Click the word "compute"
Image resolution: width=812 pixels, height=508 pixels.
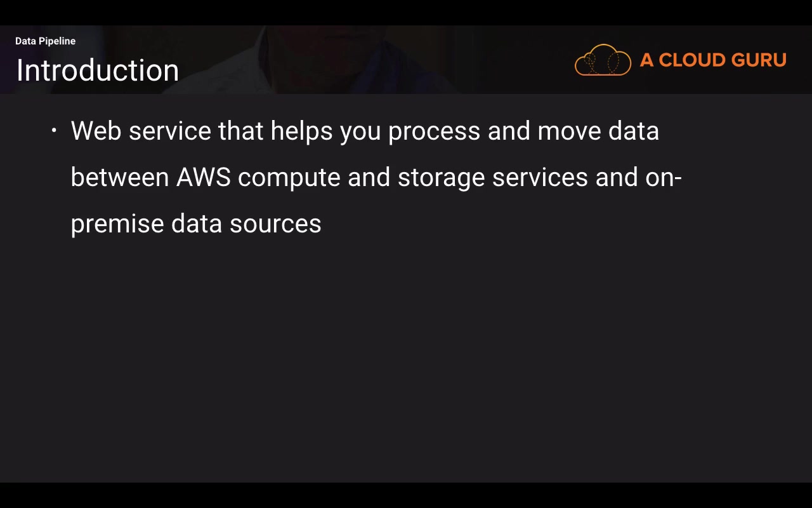coord(289,178)
